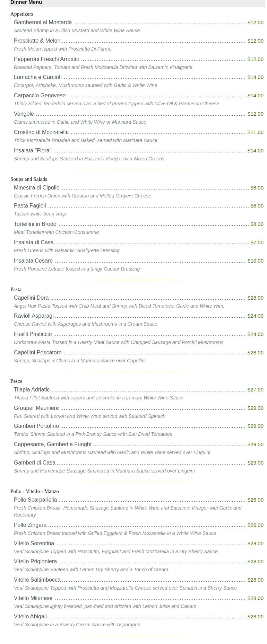Click Cappesante, Gamberi e Funghi title
This screenshot has width=267, height=644.
click(52, 444)
